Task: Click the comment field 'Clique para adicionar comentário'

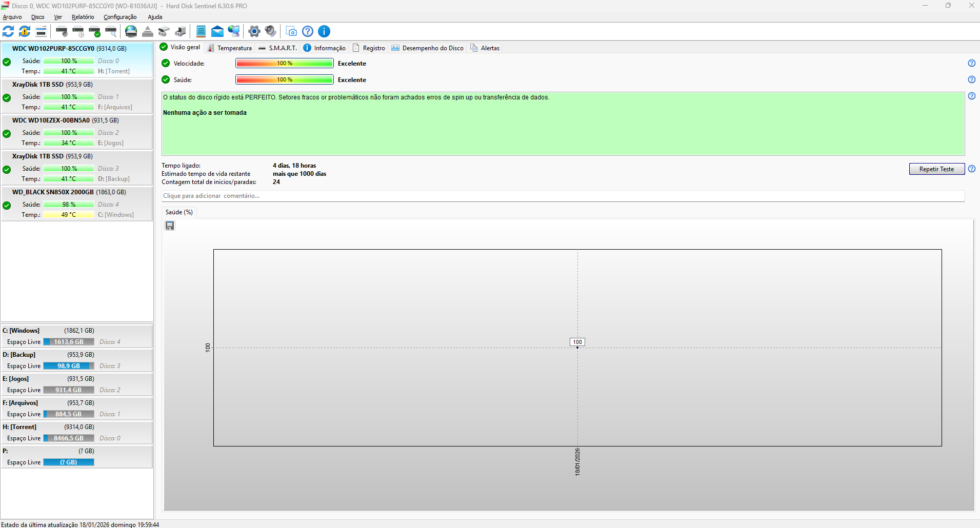Action: [x=563, y=196]
